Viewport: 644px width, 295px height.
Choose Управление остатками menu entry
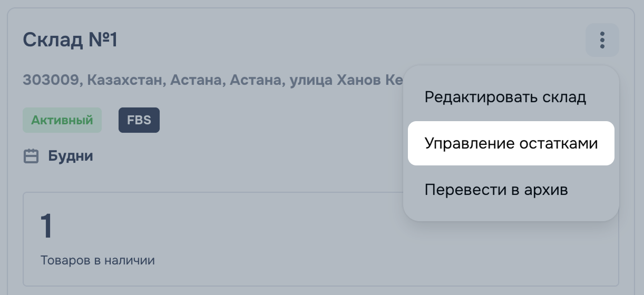click(511, 143)
